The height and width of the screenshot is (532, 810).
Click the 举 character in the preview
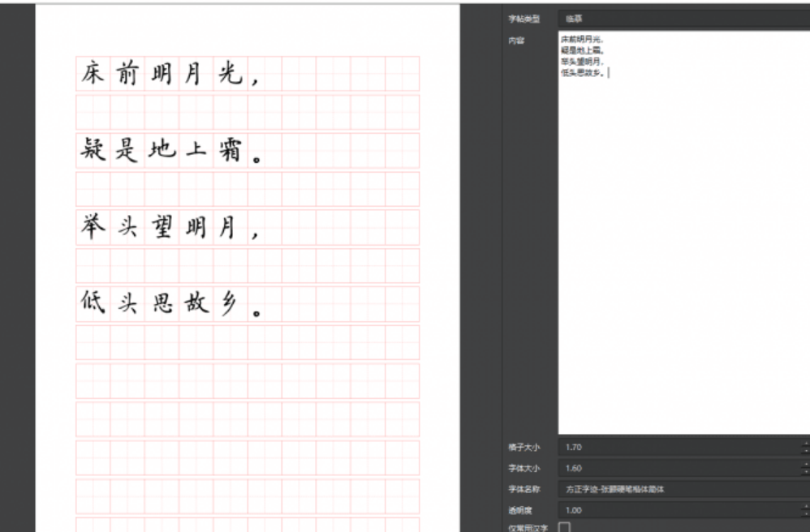click(x=93, y=227)
